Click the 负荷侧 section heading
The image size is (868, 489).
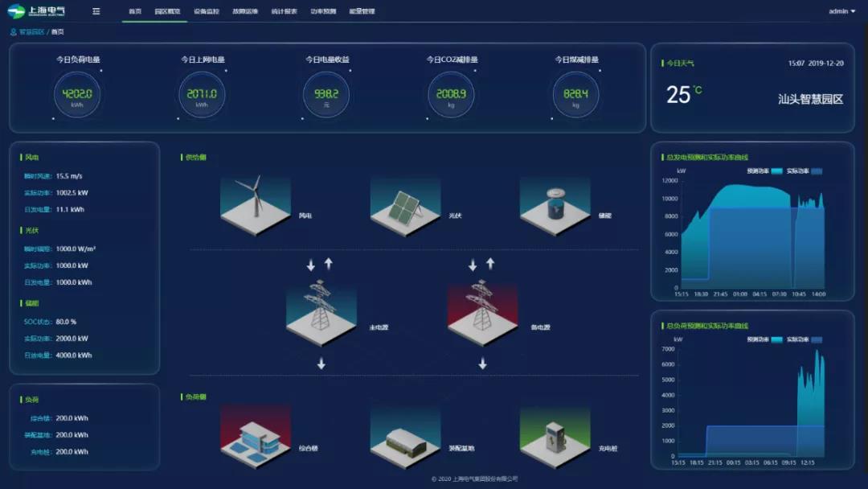pyautogui.click(x=196, y=397)
